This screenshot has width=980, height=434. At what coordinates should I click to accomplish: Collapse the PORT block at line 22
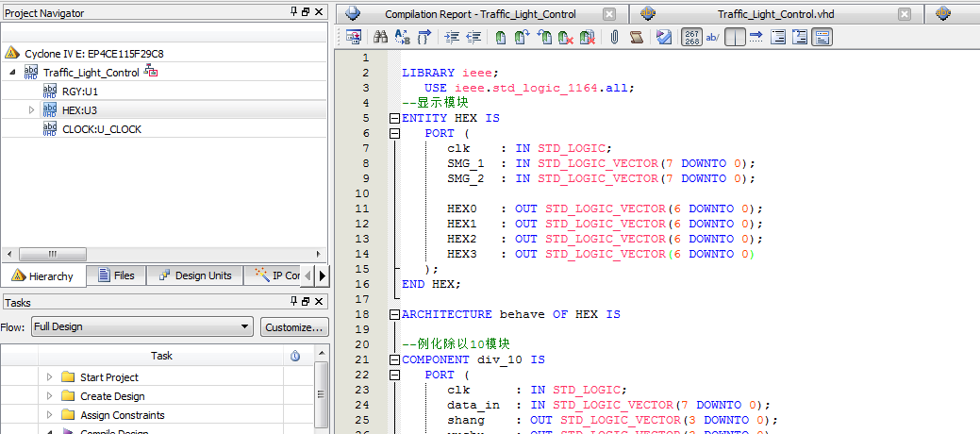(x=394, y=375)
